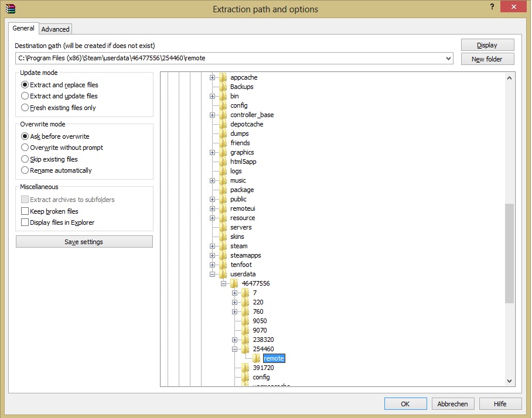The image size is (532, 418).
Task: Open help with Hilfe button
Action: pos(500,404)
